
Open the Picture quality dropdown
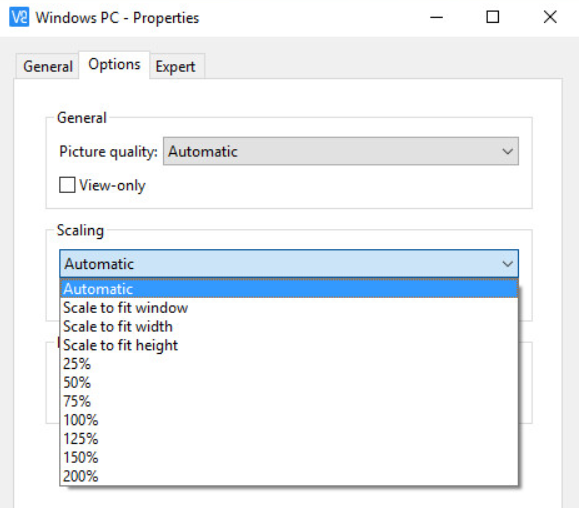coord(341,151)
